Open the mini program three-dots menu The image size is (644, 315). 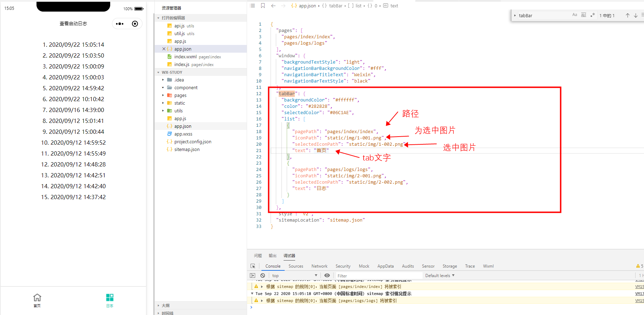pyautogui.click(x=120, y=24)
